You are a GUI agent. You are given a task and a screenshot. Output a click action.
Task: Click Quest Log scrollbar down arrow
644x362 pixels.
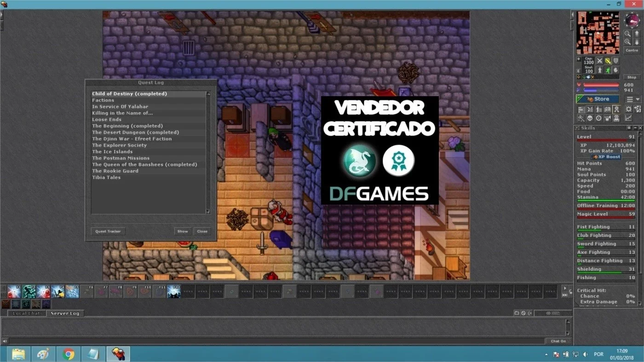[208, 212]
